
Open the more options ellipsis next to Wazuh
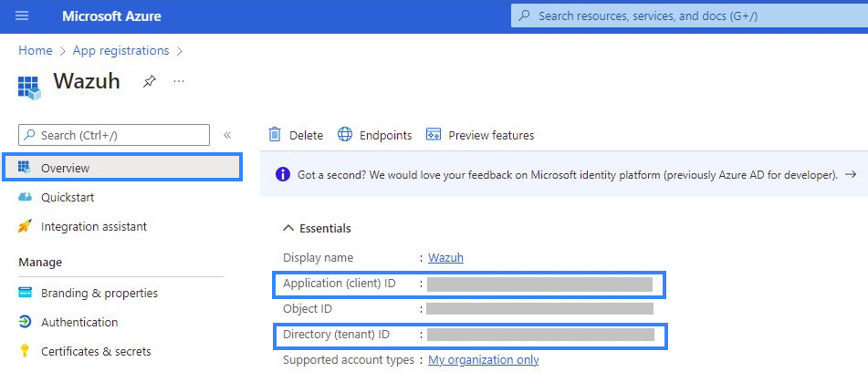pyautogui.click(x=179, y=81)
